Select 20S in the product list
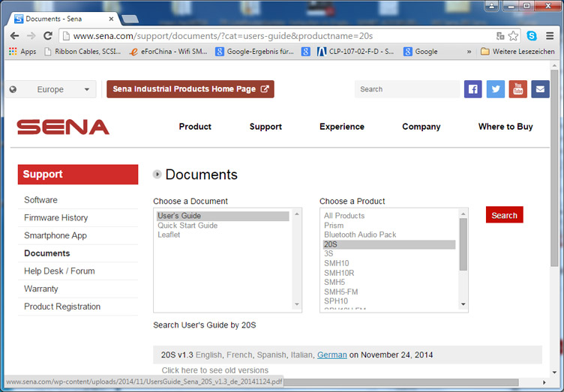The image size is (564, 392). tap(389, 244)
